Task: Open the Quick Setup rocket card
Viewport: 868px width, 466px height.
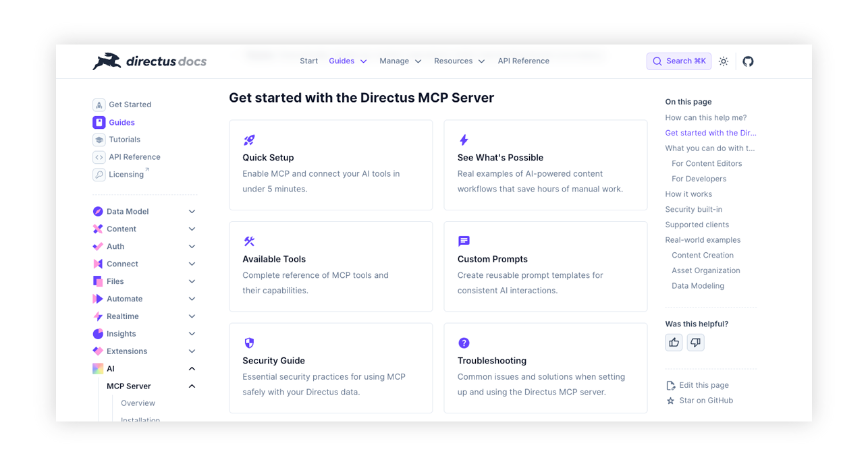Action: coord(331,165)
